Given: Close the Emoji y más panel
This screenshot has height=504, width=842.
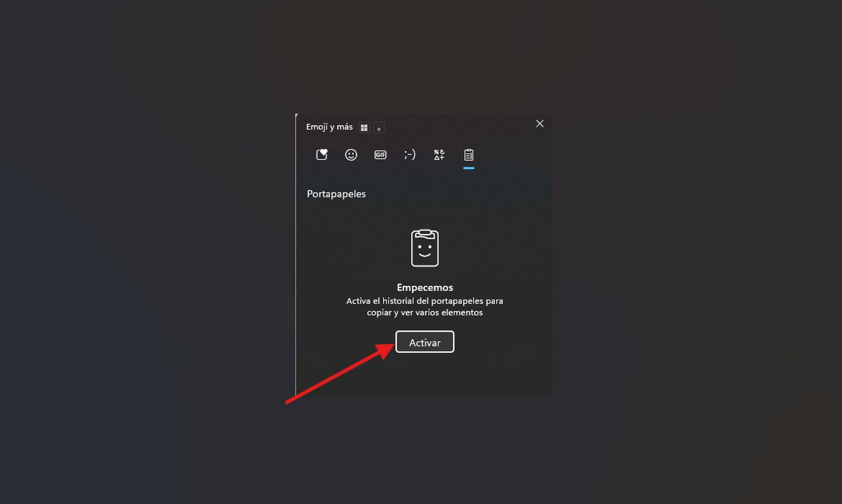Looking at the screenshot, I should (x=539, y=124).
